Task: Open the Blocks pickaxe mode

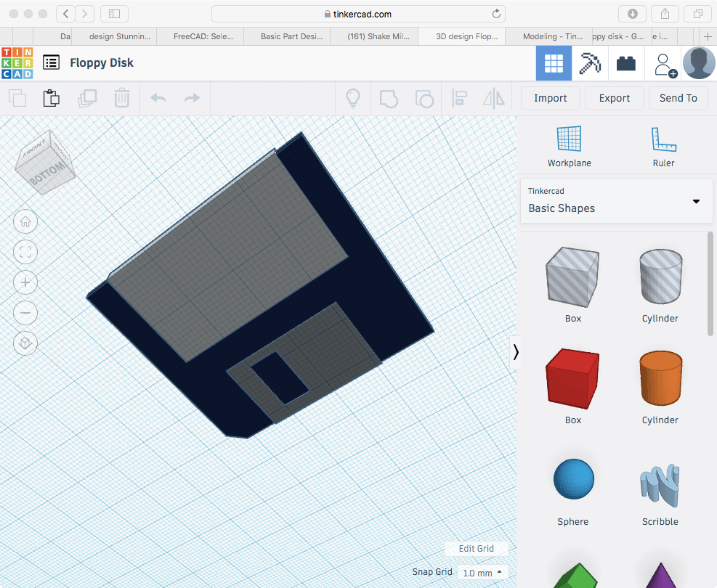Action: coord(589,64)
